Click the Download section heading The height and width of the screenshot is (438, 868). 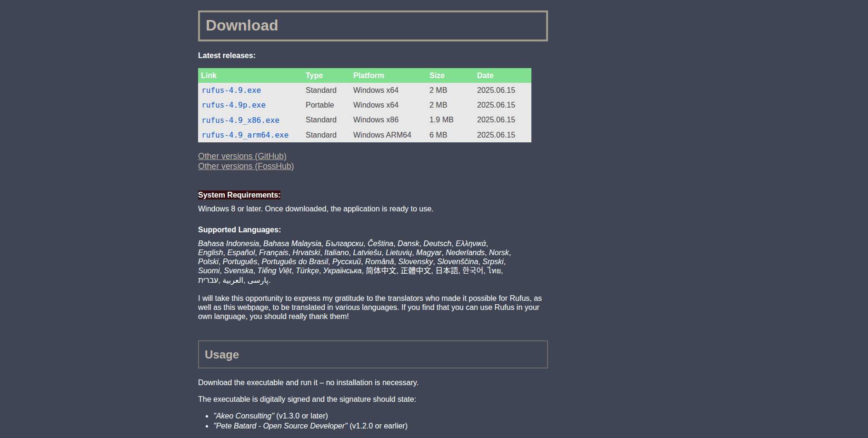point(373,26)
